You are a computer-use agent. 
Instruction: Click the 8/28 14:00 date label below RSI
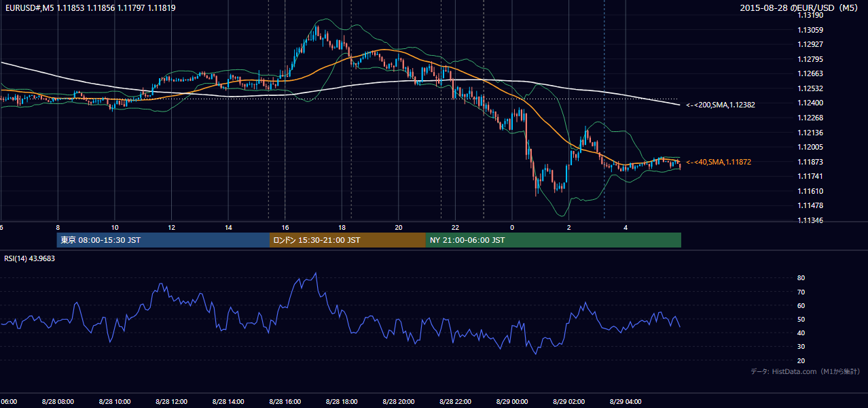(229, 402)
